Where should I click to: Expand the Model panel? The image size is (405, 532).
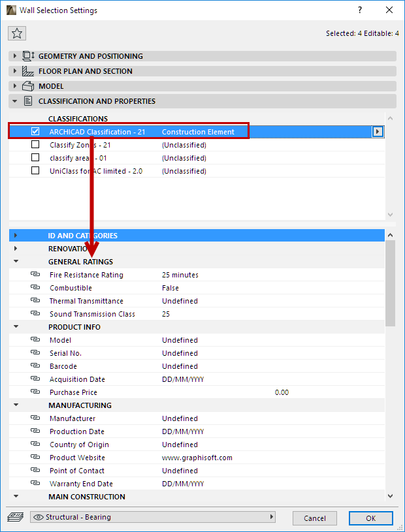tap(14, 86)
